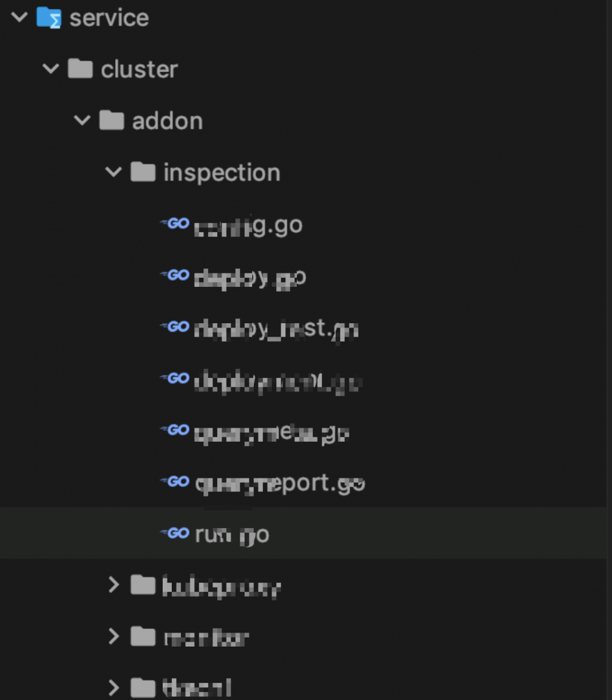
Task: Click the Go icon beside query_report.go
Action: tap(174, 482)
